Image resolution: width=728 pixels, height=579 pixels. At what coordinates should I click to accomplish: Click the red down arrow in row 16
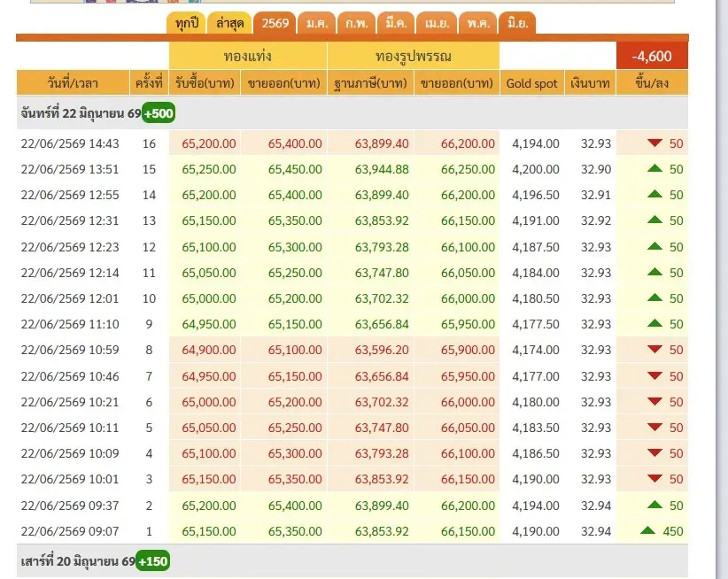[654, 143]
